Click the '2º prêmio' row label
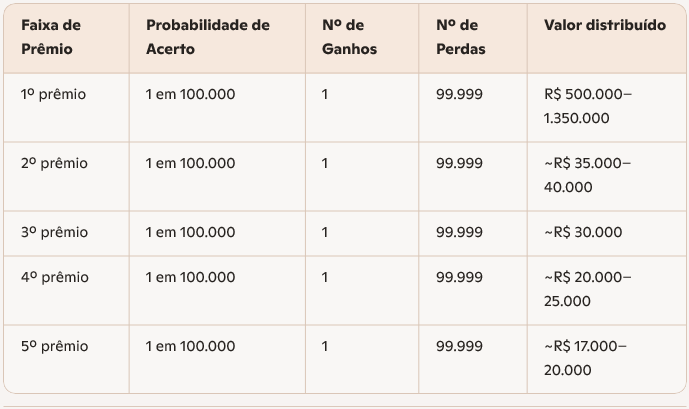Screen dimensions: 689x409 (54, 163)
